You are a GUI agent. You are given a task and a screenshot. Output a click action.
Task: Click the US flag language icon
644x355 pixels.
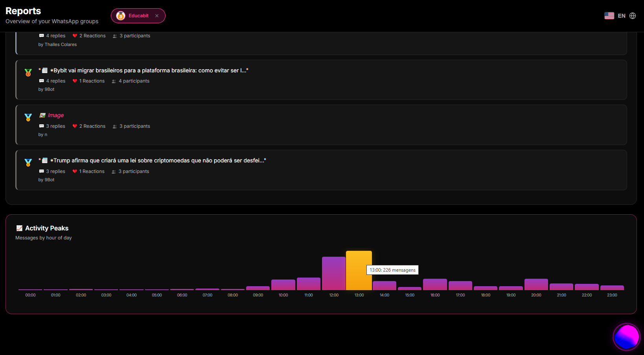pyautogui.click(x=609, y=16)
